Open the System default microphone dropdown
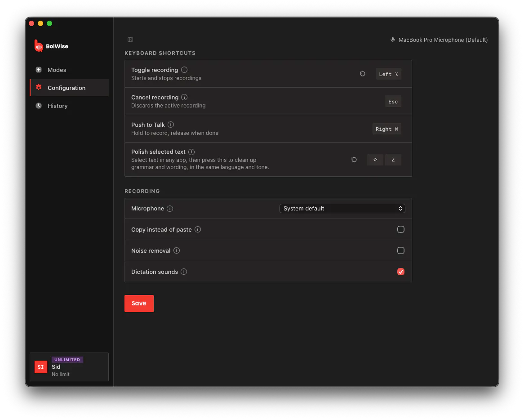 coord(342,208)
